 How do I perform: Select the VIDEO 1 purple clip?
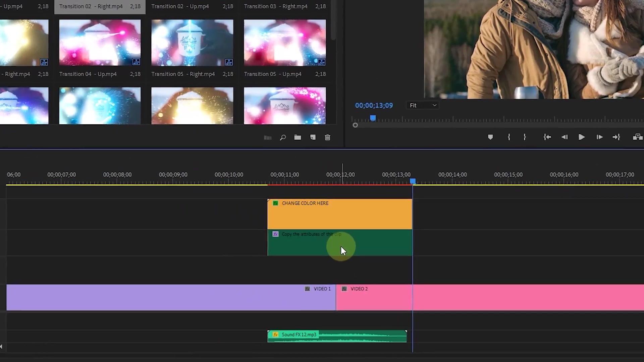[x=171, y=297]
